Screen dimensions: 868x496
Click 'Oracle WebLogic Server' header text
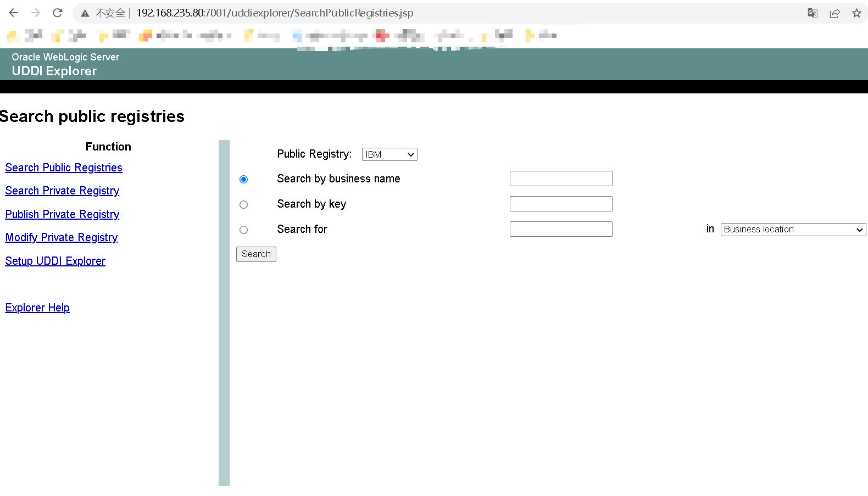click(x=65, y=57)
